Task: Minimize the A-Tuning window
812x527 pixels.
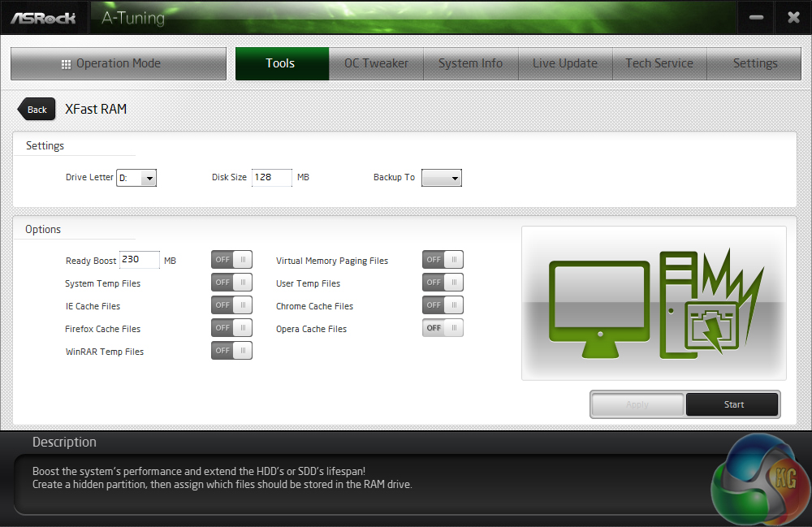Action: pos(756,18)
